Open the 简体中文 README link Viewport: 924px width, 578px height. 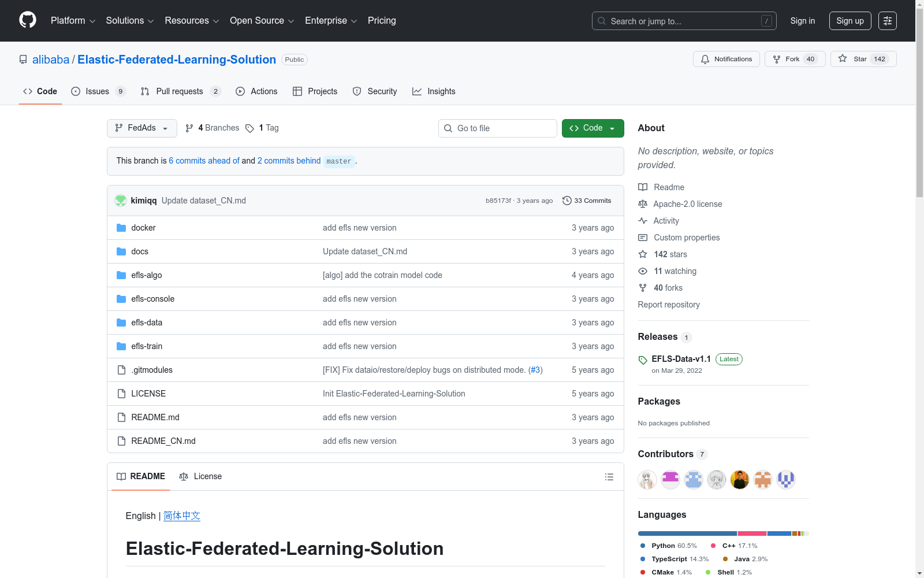(x=182, y=516)
